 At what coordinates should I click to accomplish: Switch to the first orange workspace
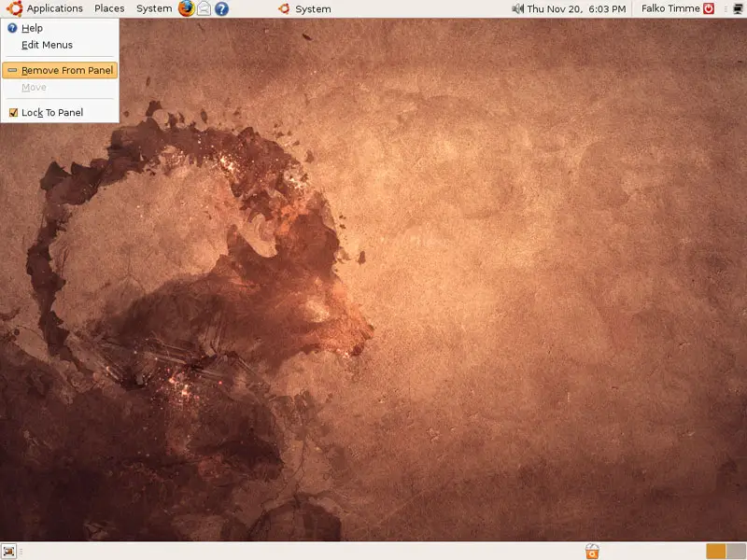click(715, 552)
